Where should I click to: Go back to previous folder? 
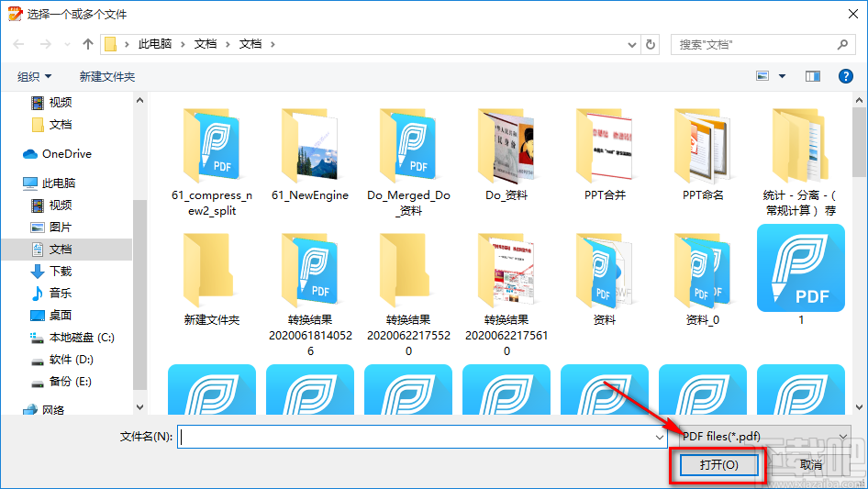[x=18, y=44]
